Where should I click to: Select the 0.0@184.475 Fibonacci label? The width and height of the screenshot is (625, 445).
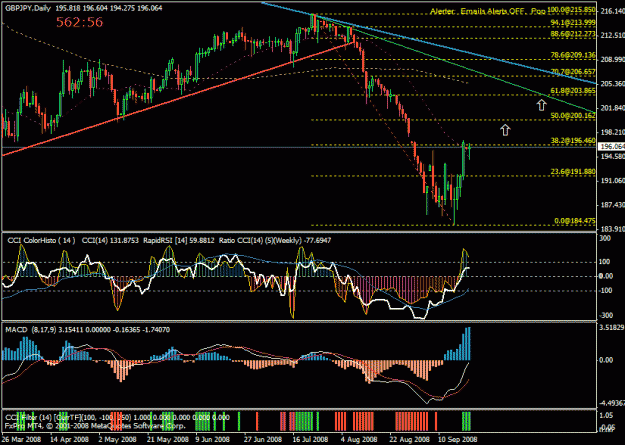[575, 221]
